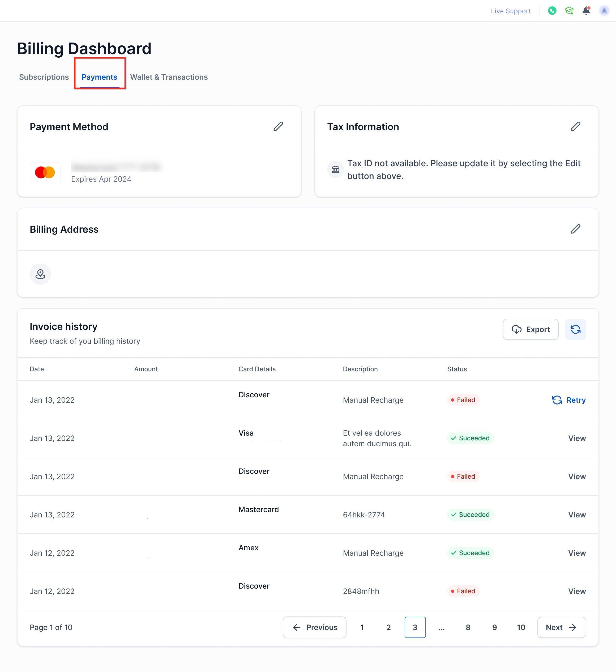
Task: Edit Billing Address with pencil icon
Action: point(575,229)
